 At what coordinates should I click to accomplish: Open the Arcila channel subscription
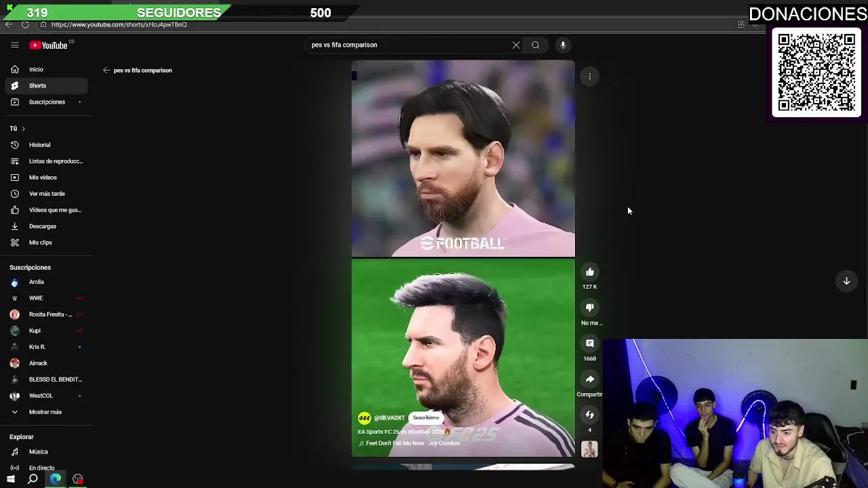[46, 282]
